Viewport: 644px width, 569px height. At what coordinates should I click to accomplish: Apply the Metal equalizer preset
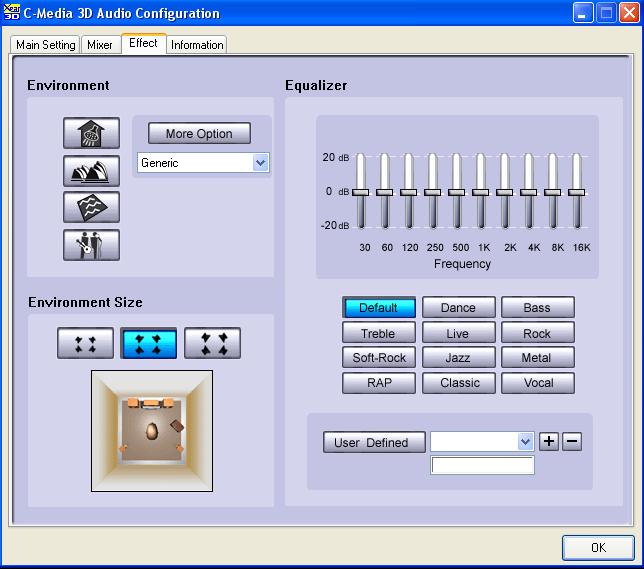[538, 357]
